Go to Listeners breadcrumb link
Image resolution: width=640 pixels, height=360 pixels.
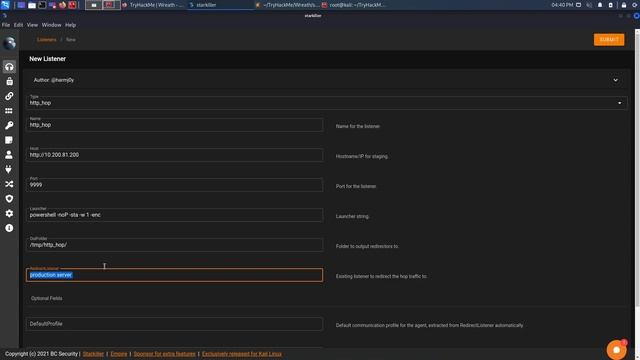coord(47,40)
